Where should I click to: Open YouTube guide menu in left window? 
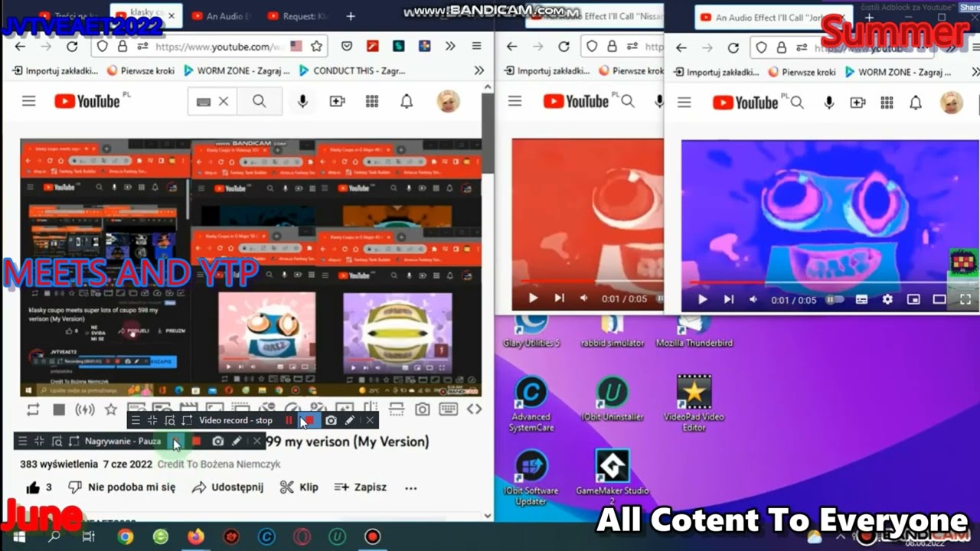pyautogui.click(x=28, y=101)
